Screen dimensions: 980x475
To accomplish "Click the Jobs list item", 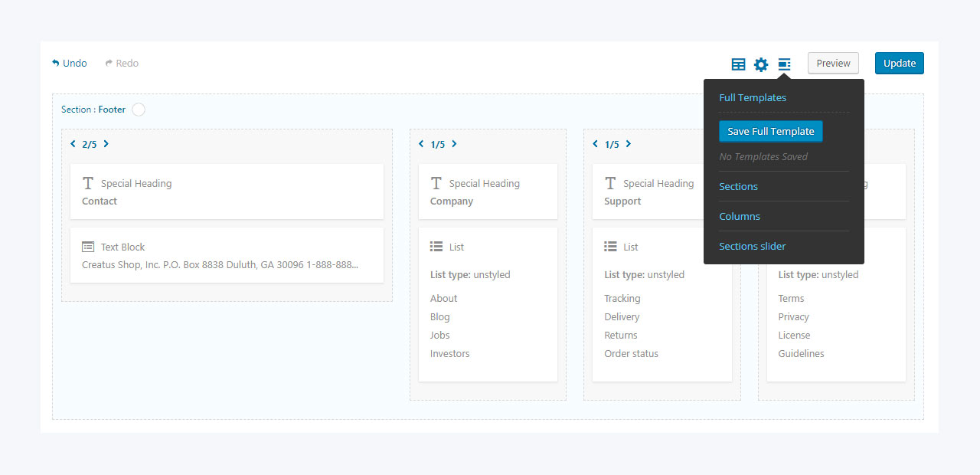I will point(440,336).
